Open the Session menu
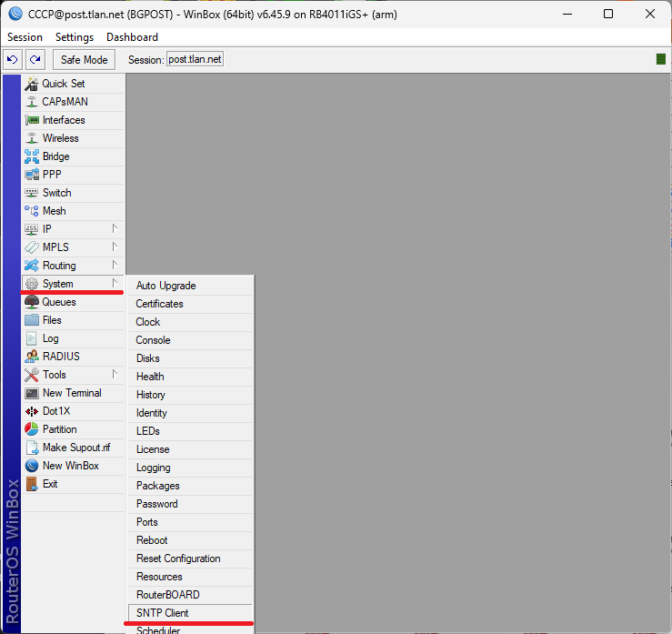Viewport: 672px width, 634px height. click(x=25, y=37)
